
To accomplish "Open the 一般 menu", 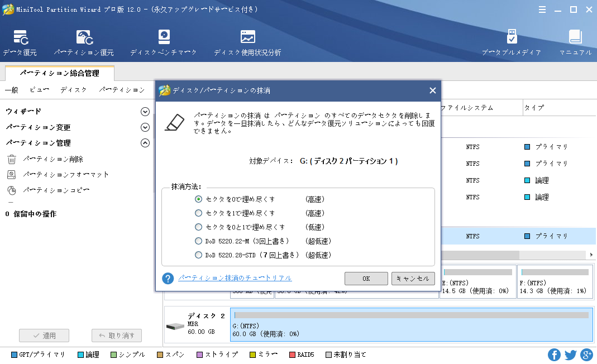I will pyautogui.click(x=12, y=90).
